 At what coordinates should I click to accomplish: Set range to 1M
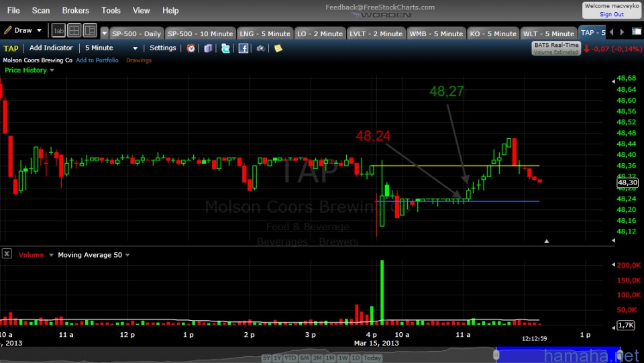coord(330,358)
